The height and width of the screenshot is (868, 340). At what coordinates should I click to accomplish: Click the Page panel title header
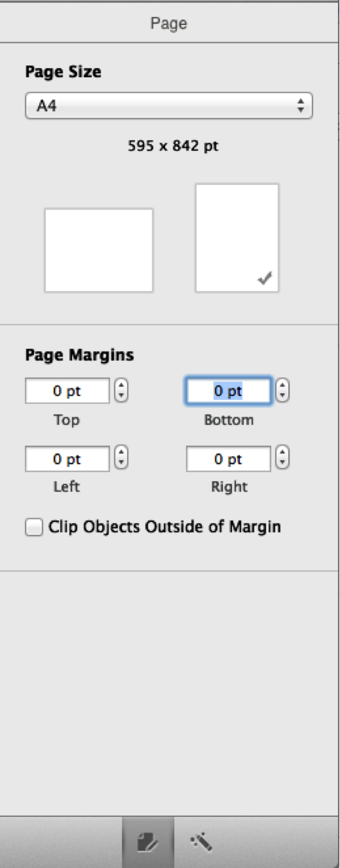pos(169,24)
